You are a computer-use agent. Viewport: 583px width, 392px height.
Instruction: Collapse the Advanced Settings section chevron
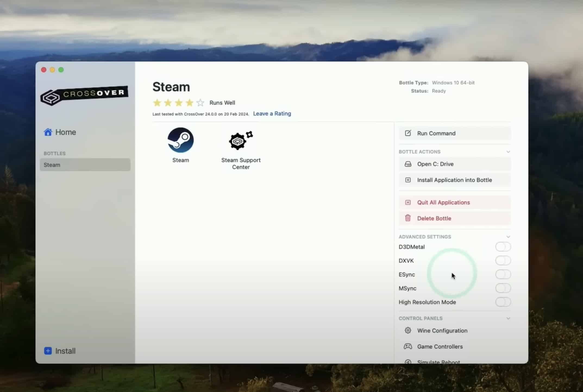coord(508,237)
